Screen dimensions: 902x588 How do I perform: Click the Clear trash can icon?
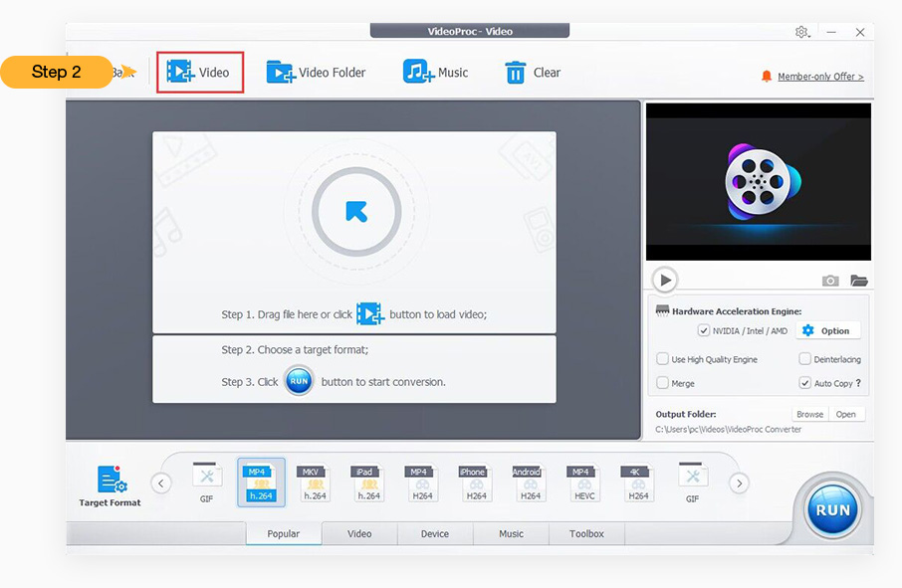(515, 73)
